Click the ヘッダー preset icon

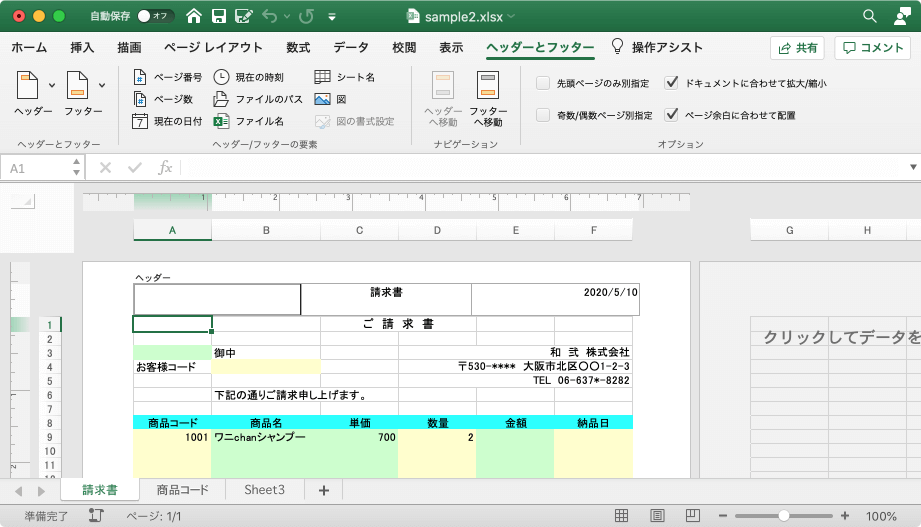[28, 85]
